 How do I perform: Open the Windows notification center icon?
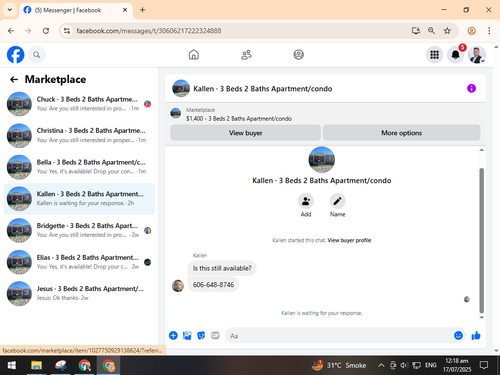click(484, 365)
